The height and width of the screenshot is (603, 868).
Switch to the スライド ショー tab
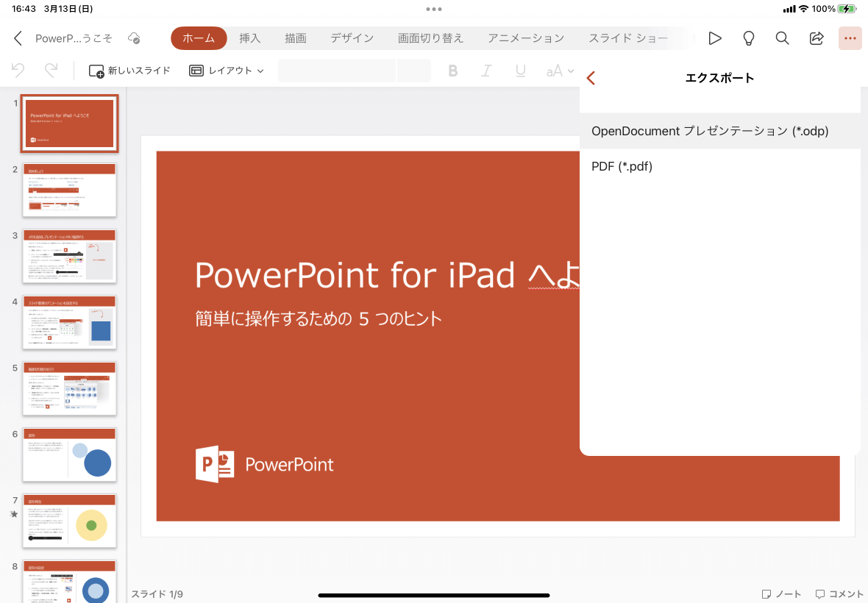click(x=628, y=38)
